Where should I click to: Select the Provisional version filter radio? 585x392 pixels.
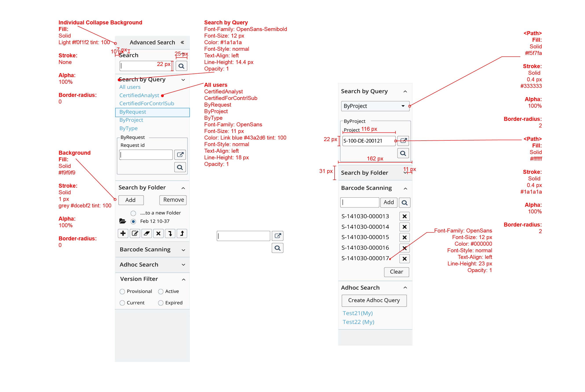pyautogui.click(x=122, y=292)
